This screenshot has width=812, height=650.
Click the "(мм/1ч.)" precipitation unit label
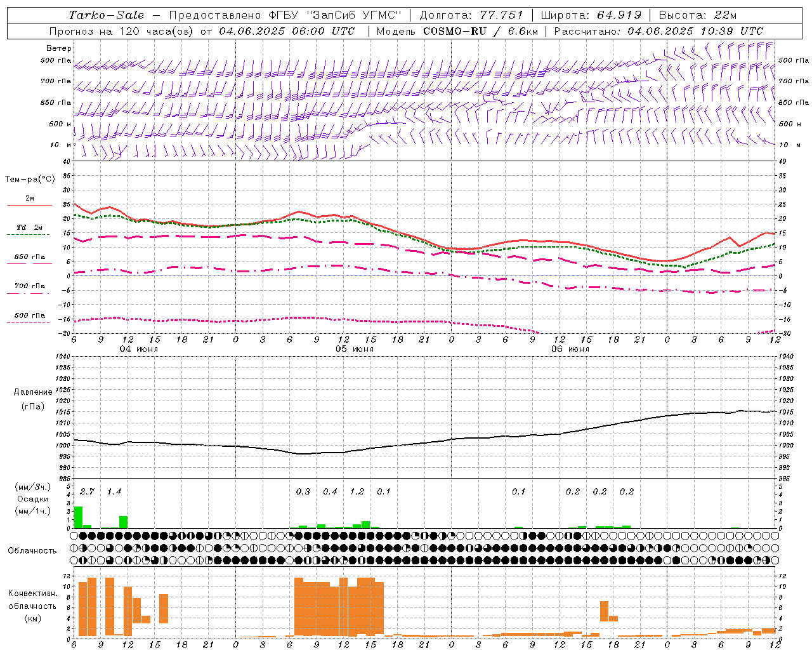pyautogui.click(x=33, y=511)
